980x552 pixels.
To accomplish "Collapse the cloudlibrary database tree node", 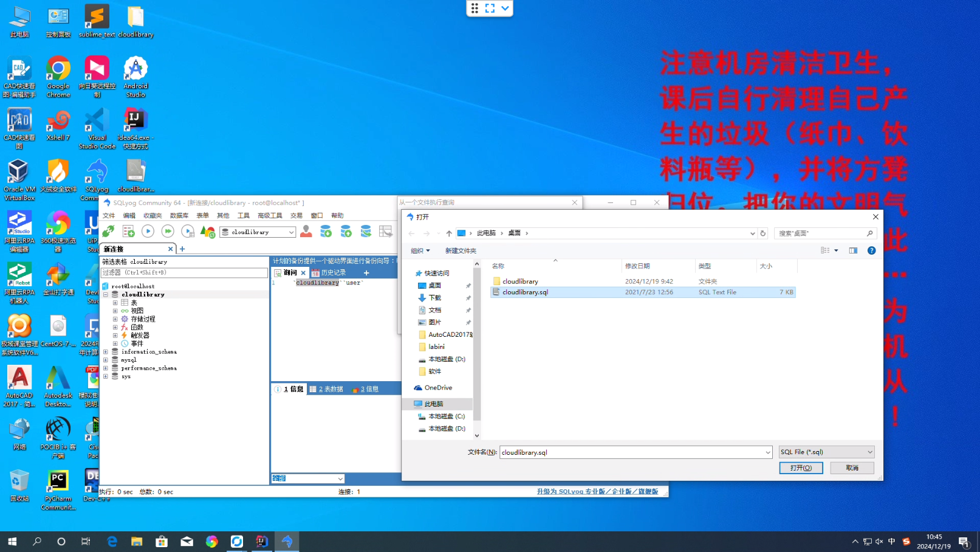I will pos(106,294).
